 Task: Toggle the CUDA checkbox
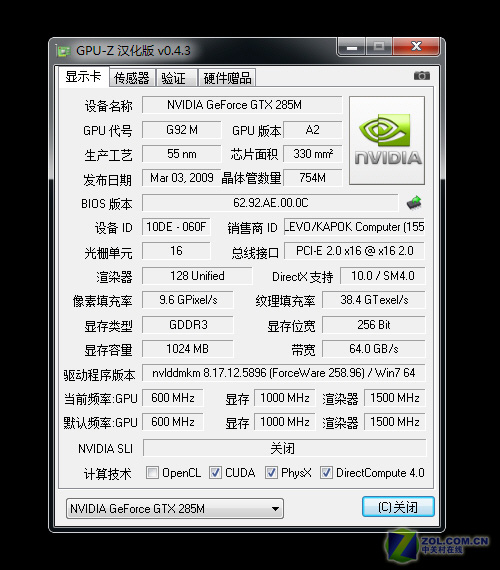click(215, 473)
